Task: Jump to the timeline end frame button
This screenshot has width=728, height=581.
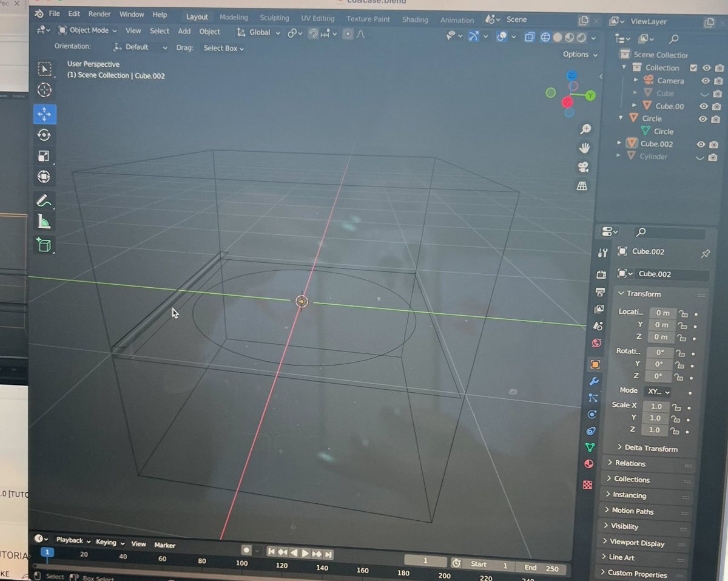Action: 328,554
